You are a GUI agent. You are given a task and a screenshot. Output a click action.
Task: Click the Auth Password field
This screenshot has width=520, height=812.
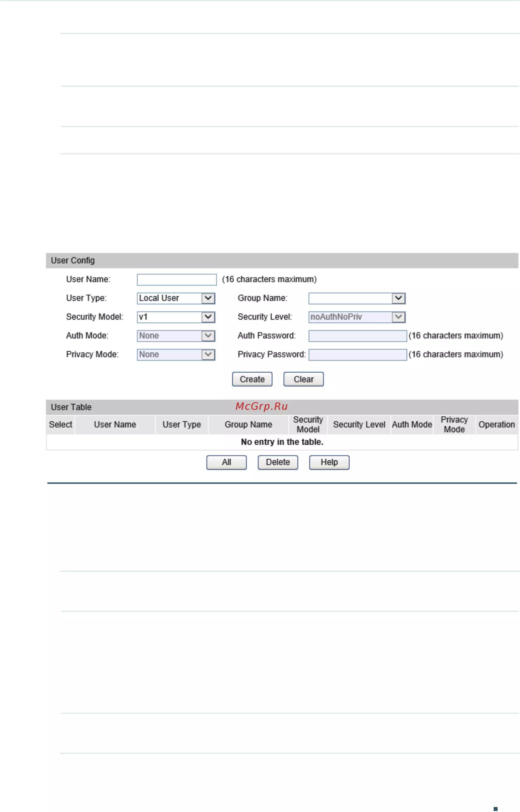coord(357,336)
